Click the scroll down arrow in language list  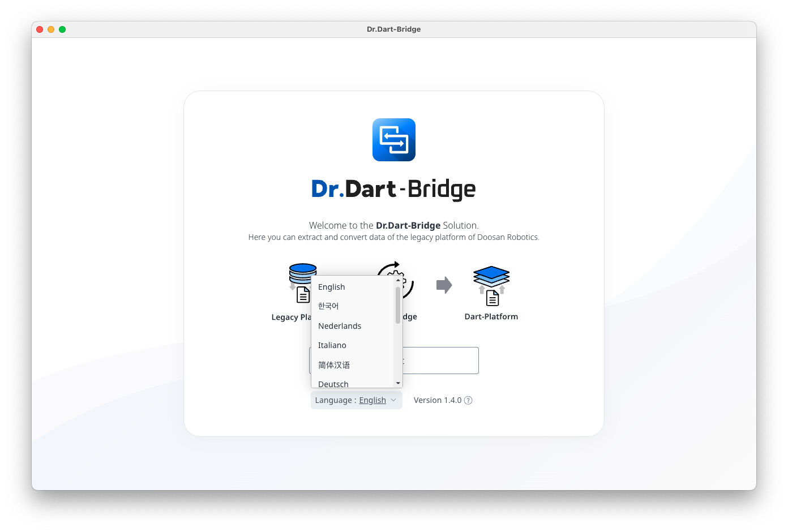click(398, 383)
